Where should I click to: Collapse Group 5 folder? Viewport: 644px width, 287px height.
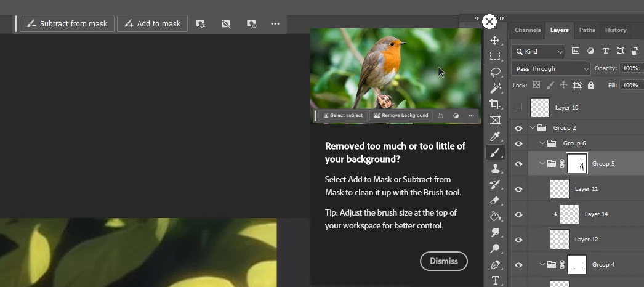542,163
